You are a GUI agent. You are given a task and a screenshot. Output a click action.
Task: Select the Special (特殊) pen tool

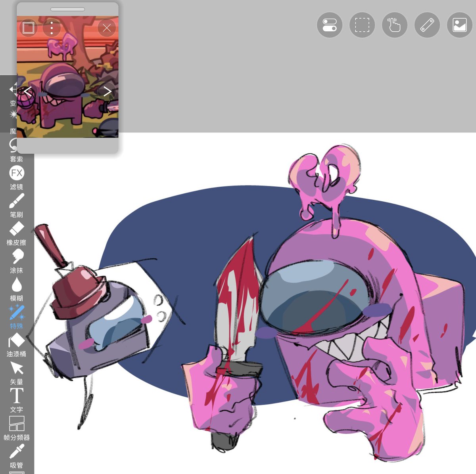pos(16,317)
